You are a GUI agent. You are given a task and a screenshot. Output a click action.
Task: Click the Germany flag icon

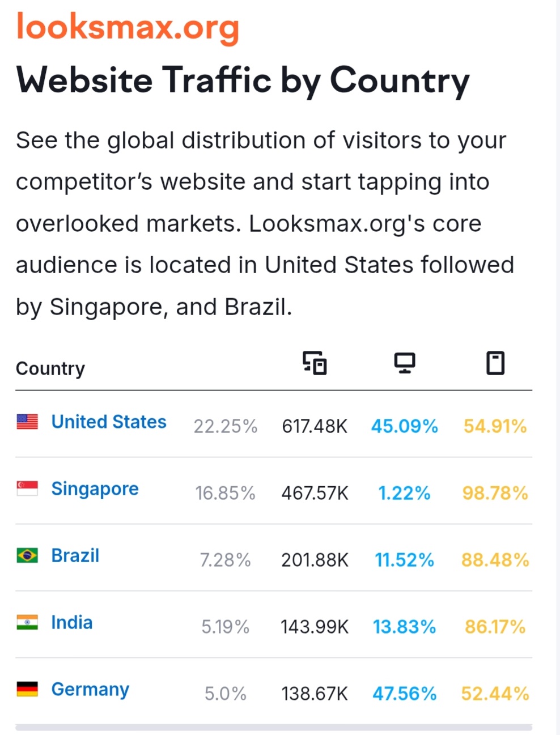(27, 689)
